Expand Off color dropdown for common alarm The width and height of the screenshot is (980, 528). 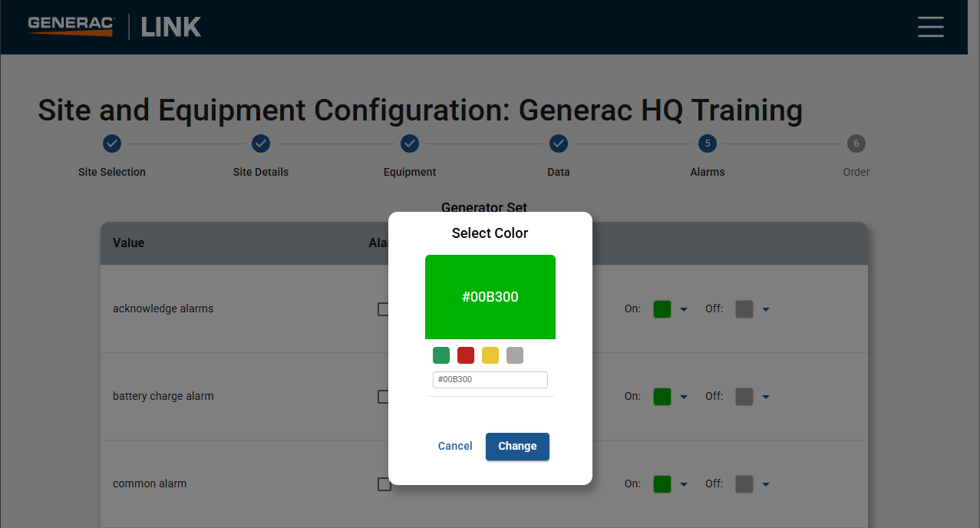[765, 484]
